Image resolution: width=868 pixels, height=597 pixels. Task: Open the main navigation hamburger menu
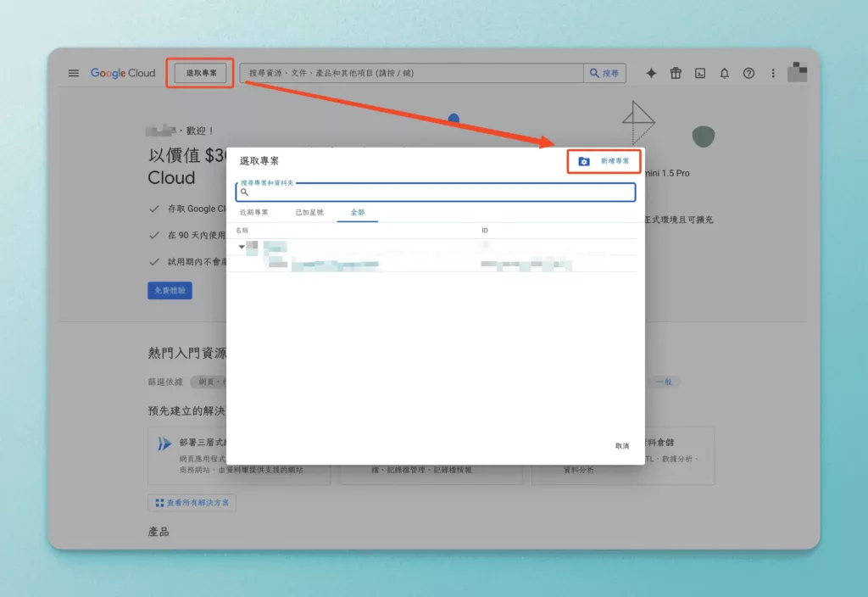pyautogui.click(x=74, y=73)
